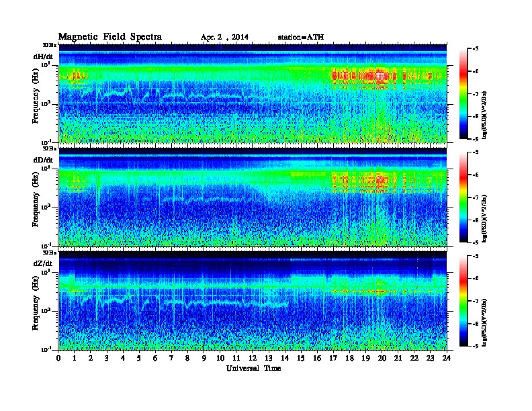The height and width of the screenshot is (411, 532).
Task: Click the 32Hz label above dZ/dt panel
Action: pyautogui.click(x=50, y=253)
